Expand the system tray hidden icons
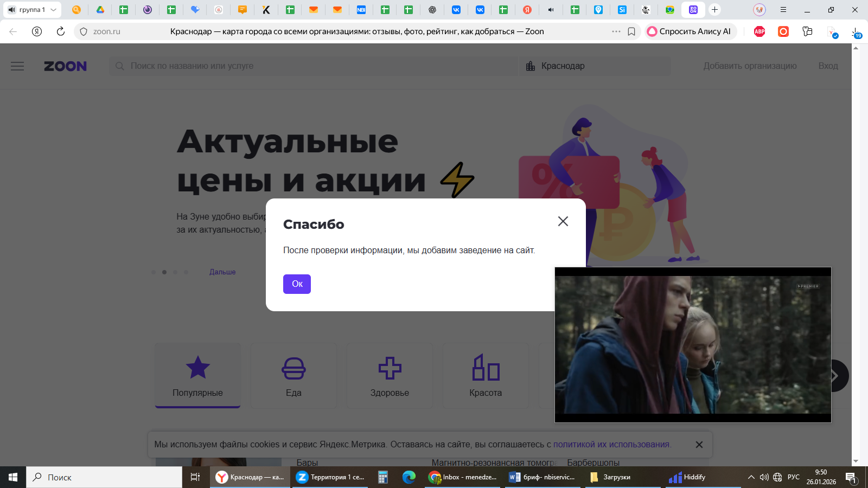 751,477
